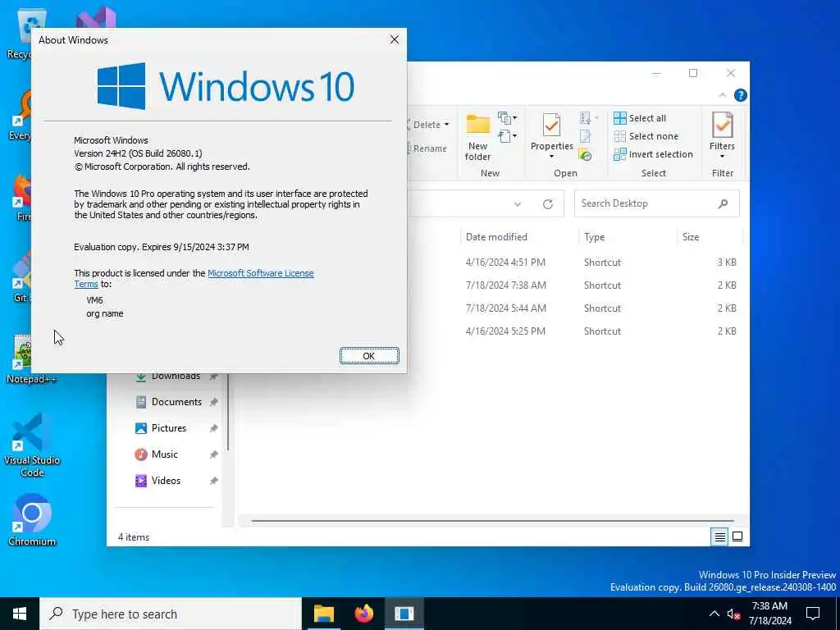Open the New item dropdown in ribbon
The image size is (840, 630).
[507, 118]
